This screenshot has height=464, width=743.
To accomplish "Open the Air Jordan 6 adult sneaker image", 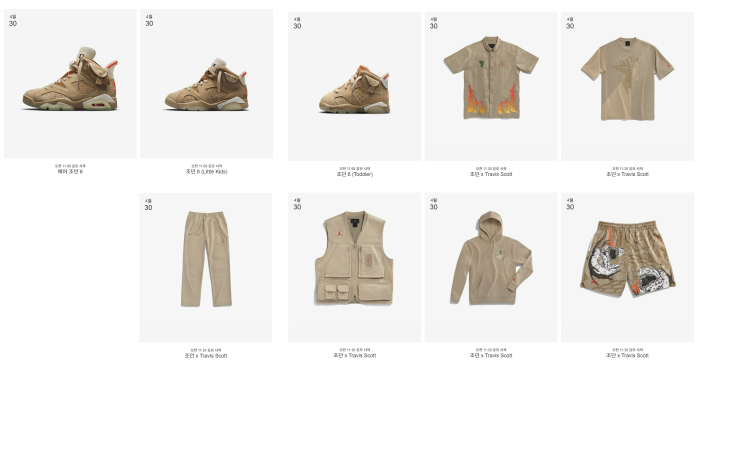I will click(70, 83).
